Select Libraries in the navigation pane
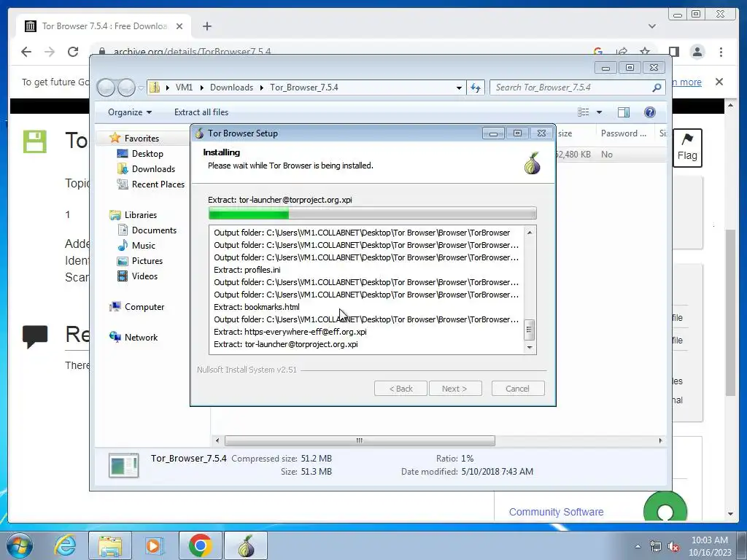 coord(141,215)
